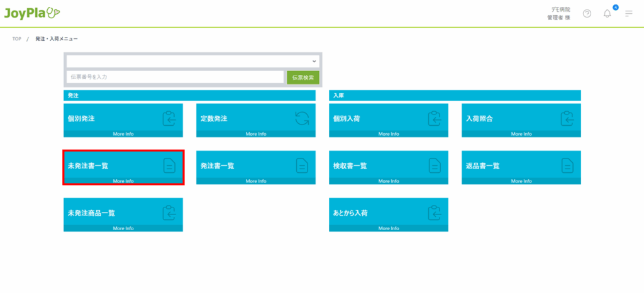This screenshot has width=644, height=293.
Task: Click the clipboard icon on 入荷照合 tile
Action: pyautogui.click(x=567, y=118)
